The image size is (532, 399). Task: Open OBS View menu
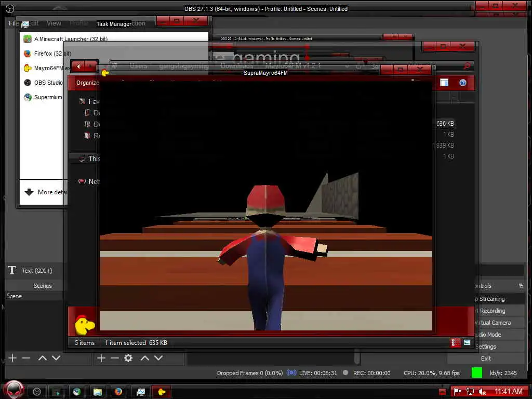tap(54, 23)
